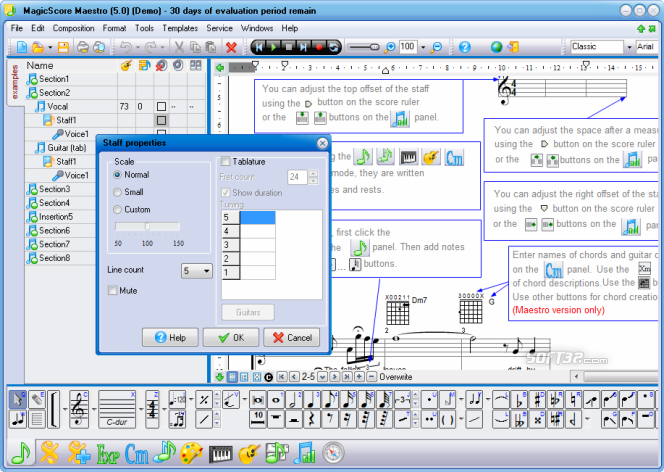
Task: Open Help in Staff properties dialog
Action: [170, 337]
